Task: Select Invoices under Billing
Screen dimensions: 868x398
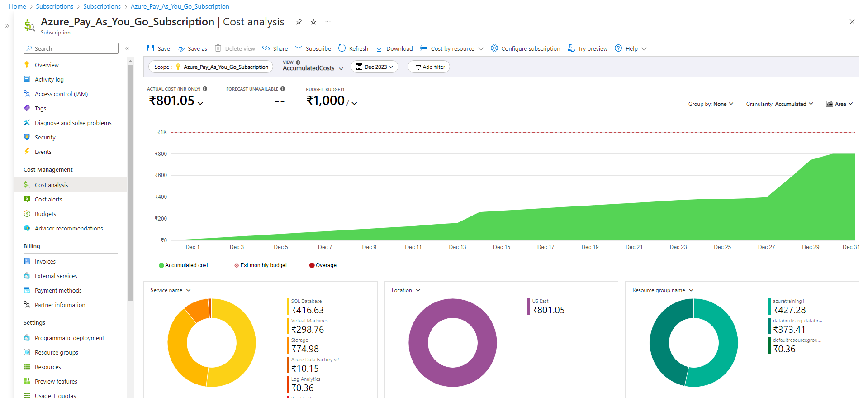Action: pos(45,261)
